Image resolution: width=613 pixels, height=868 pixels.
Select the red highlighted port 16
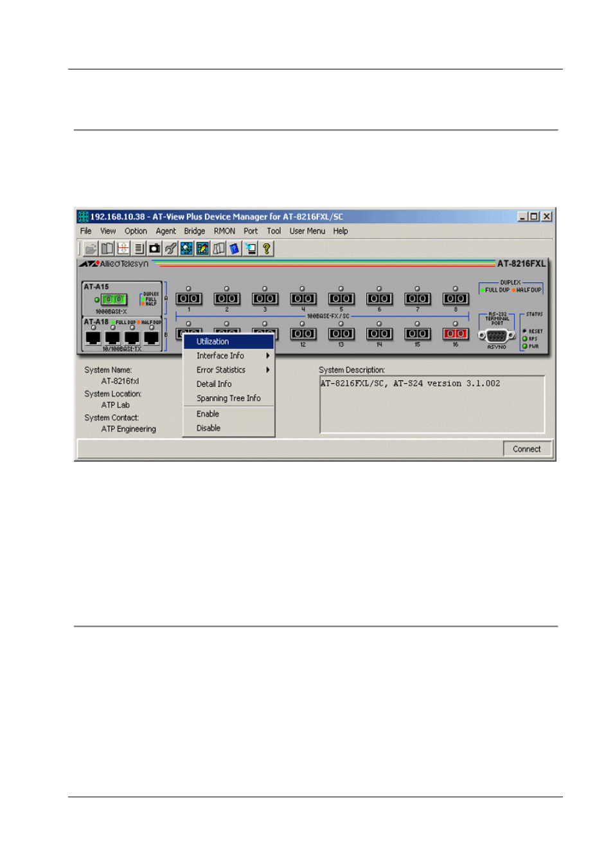pyautogui.click(x=456, y=334)
